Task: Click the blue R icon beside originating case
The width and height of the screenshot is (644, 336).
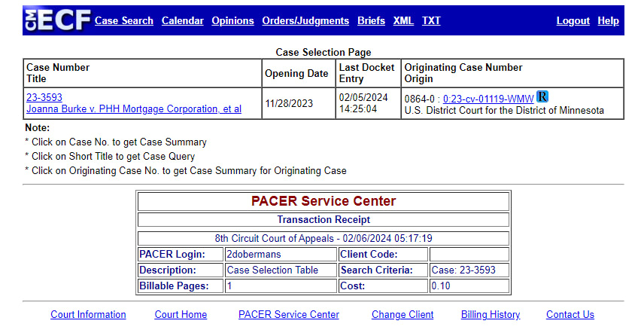Action: (x=542, y=97)
